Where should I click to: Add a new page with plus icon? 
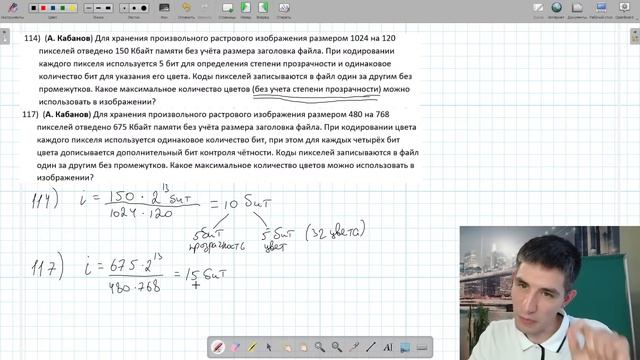point(227,8)
